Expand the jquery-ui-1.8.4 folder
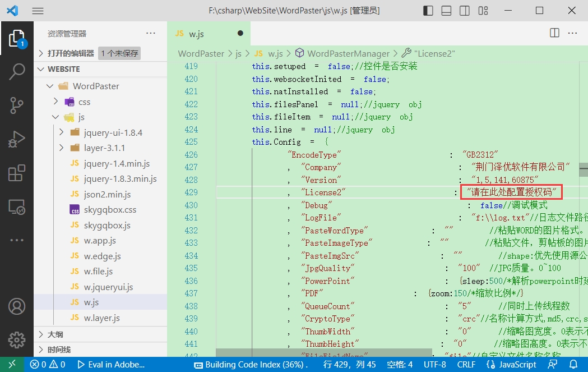The height and width of the screenshot is (372, 588). coord(113,133)
